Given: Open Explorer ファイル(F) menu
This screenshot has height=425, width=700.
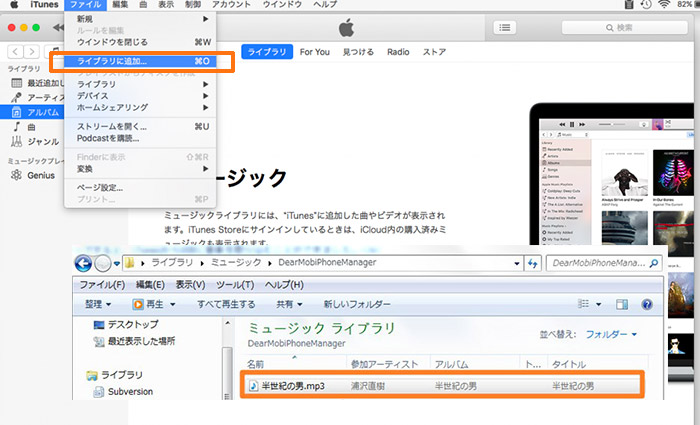Looking at the screenshot, I should coord(102,285).
